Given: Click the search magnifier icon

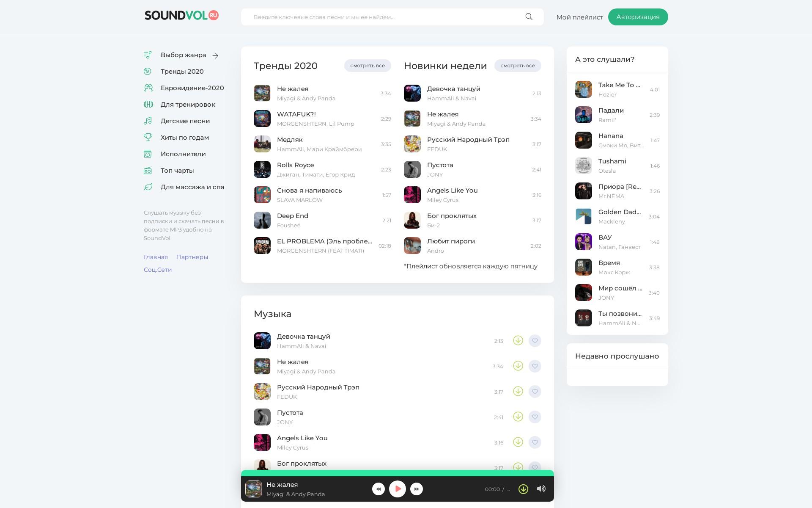Looking at the screenshot, I should click(529, 17).
